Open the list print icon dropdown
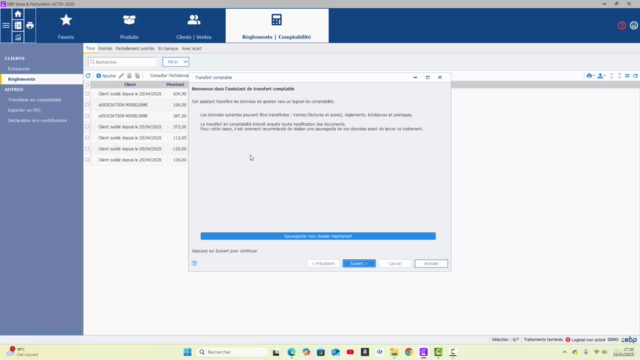Viewport: 640px width, 360px height. coord(590,76)
